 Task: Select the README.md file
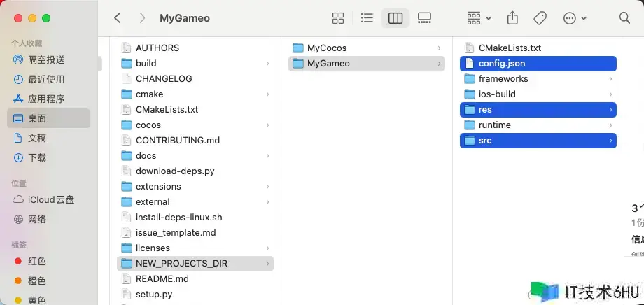click(x=195, y=278)
